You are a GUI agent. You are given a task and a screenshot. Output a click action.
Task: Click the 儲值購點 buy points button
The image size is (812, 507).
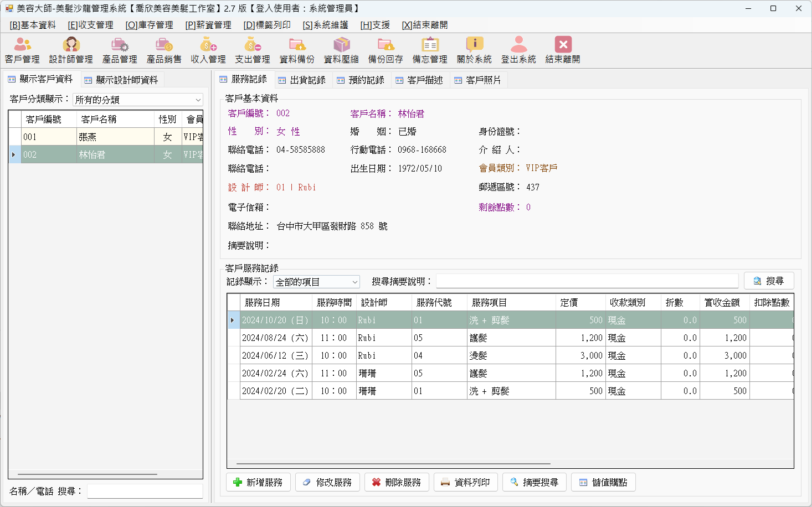pyautogui.click(x=603, y=482)
